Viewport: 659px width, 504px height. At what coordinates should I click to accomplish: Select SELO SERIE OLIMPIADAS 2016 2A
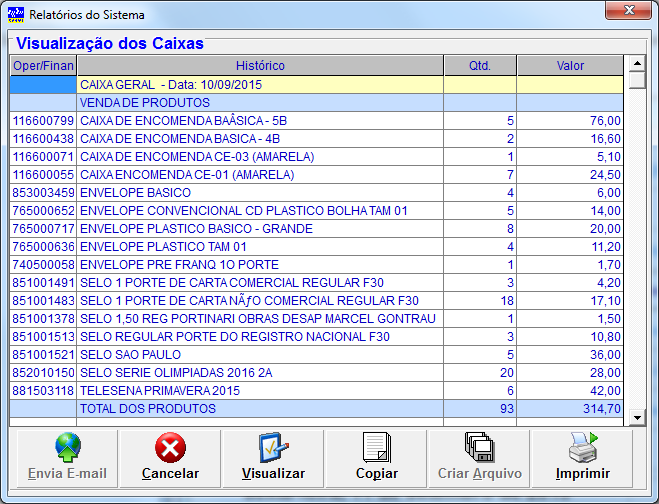(317, 372)
